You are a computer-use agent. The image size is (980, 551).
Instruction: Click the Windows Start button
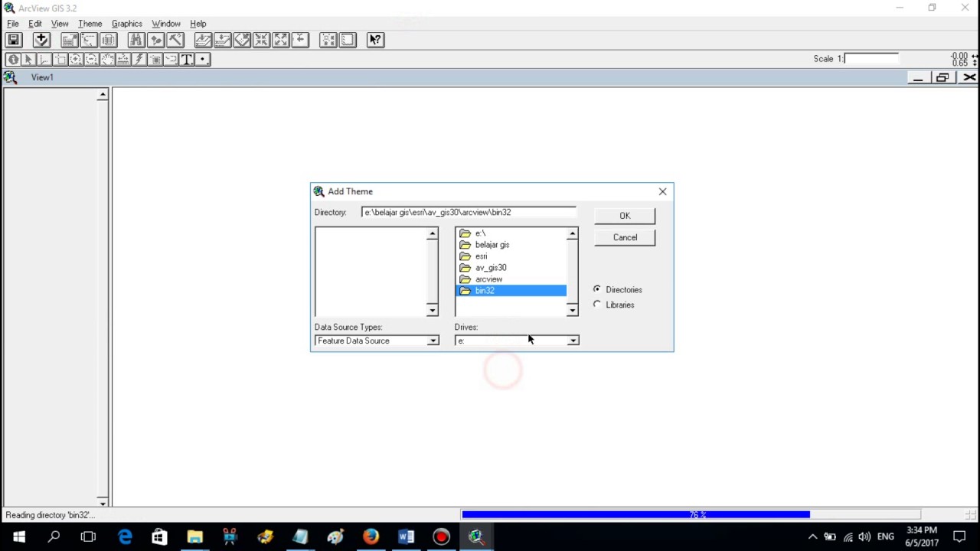coord(18,537)
